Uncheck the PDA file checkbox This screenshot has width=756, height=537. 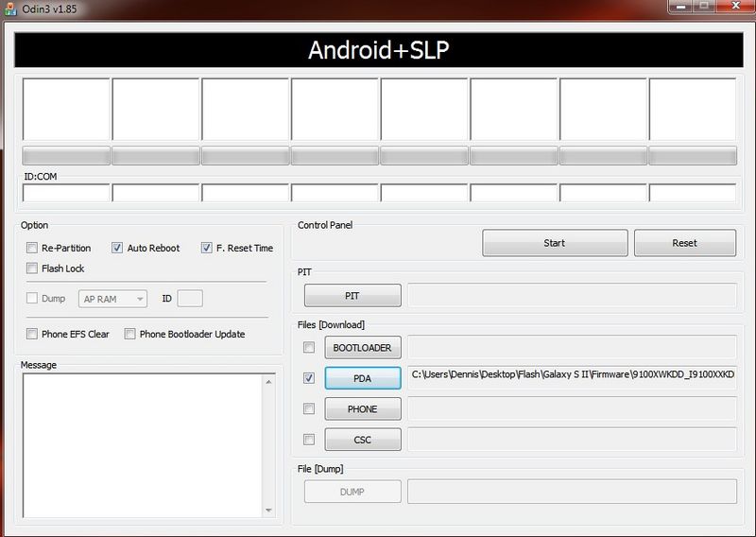coord(309,378)
